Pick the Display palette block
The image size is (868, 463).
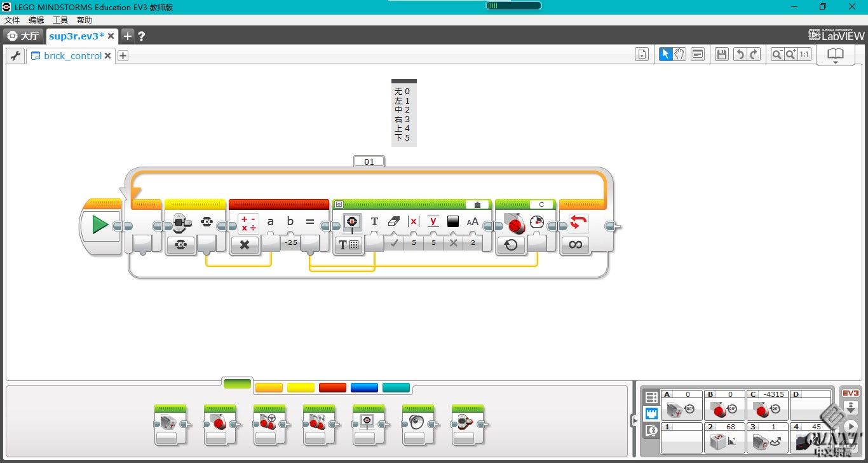369,424
